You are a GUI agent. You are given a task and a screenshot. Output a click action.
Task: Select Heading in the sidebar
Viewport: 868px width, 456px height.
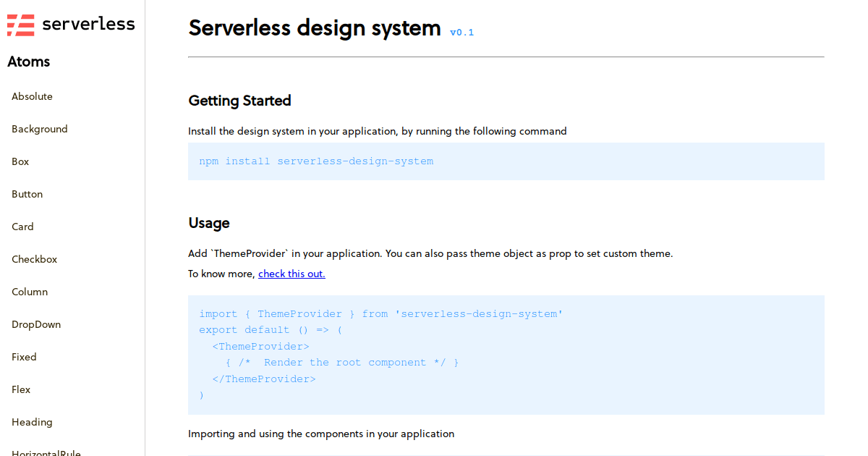coord(32,422)
